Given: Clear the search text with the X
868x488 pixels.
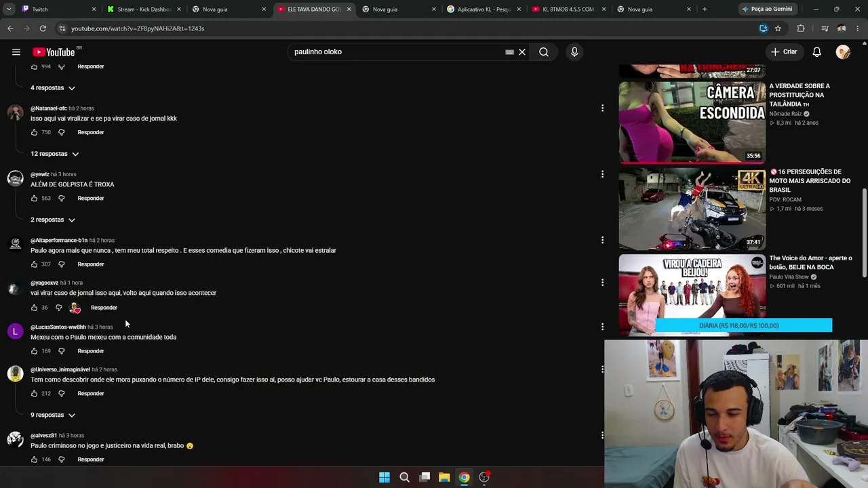Looking at the screenshot, I should coord(522,52).
